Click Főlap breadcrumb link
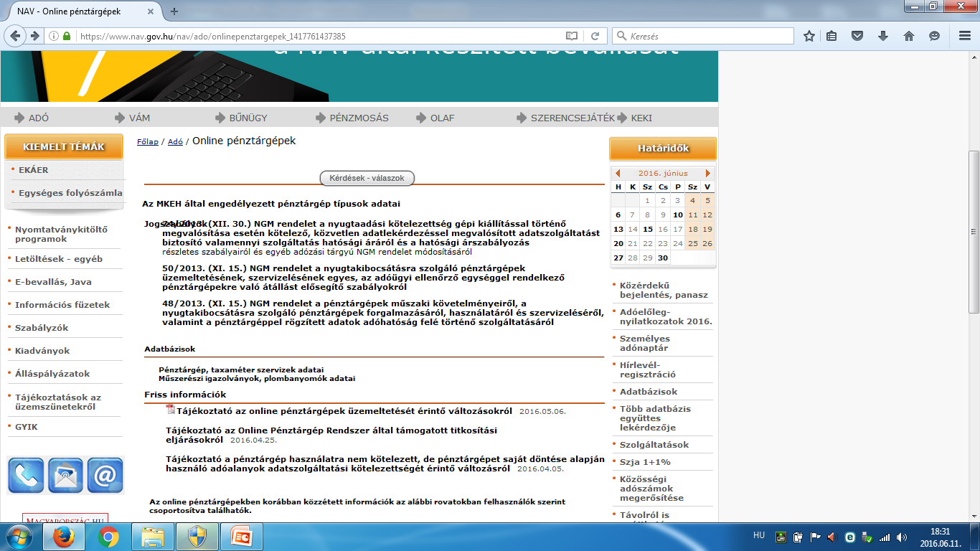 tap(148, 142)
